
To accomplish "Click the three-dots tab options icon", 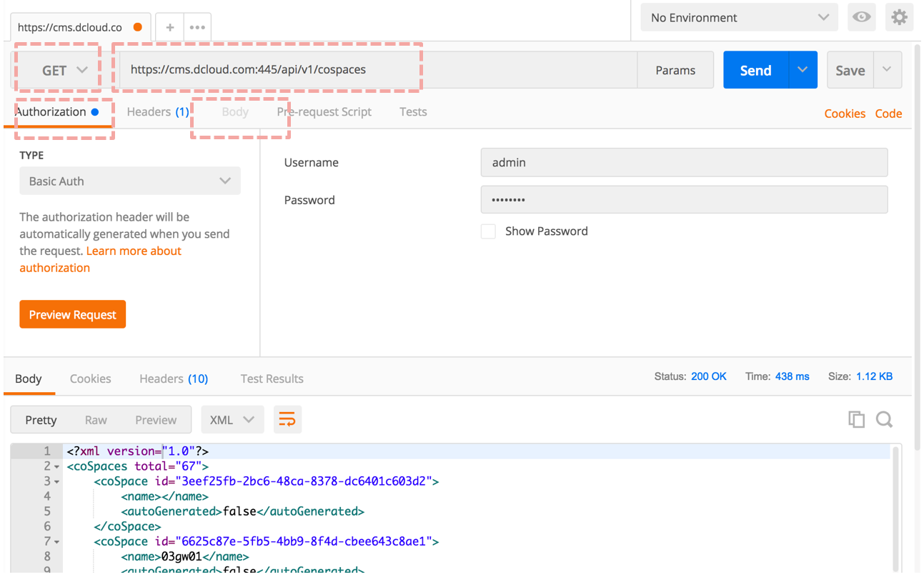I will pyautogui.click(x=197, y=27).
